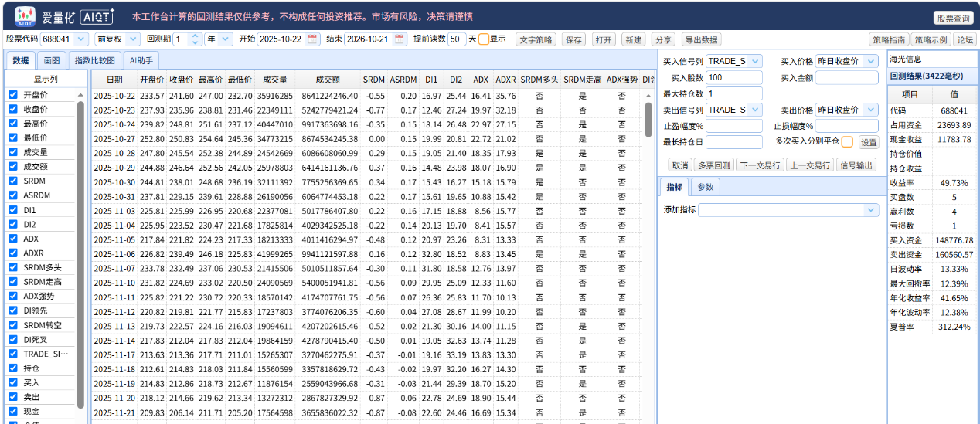Viewport: 980px width, 424px height.
Task: Toggle the 多次买入分别平仓 checkbox
Action: 847,142
